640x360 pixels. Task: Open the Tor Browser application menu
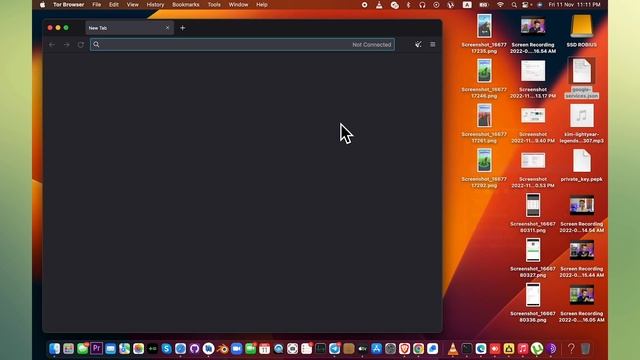point(69,4)
